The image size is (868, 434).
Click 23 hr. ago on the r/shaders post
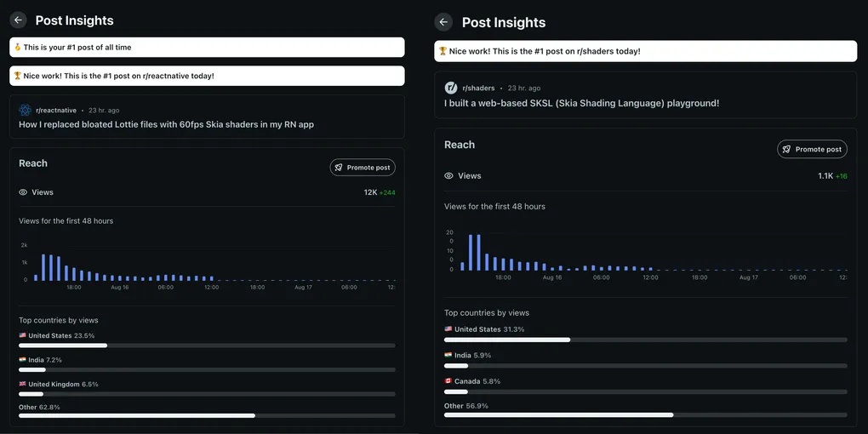[524, 88]
